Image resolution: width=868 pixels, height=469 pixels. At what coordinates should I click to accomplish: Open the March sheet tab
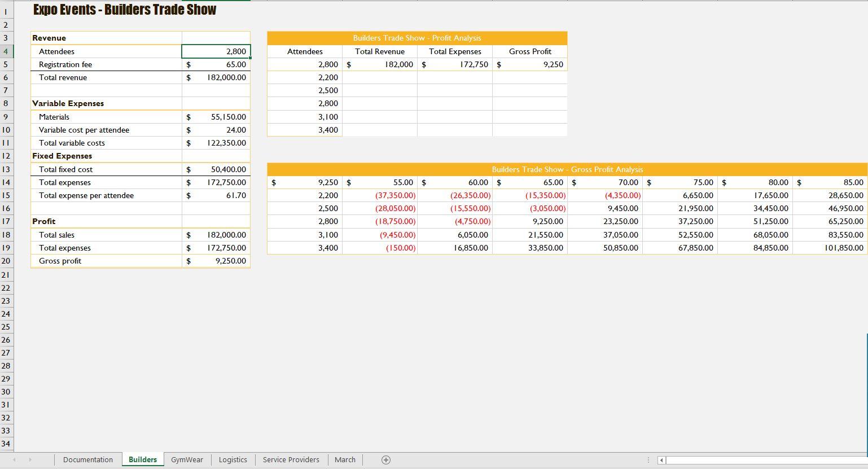345,460
